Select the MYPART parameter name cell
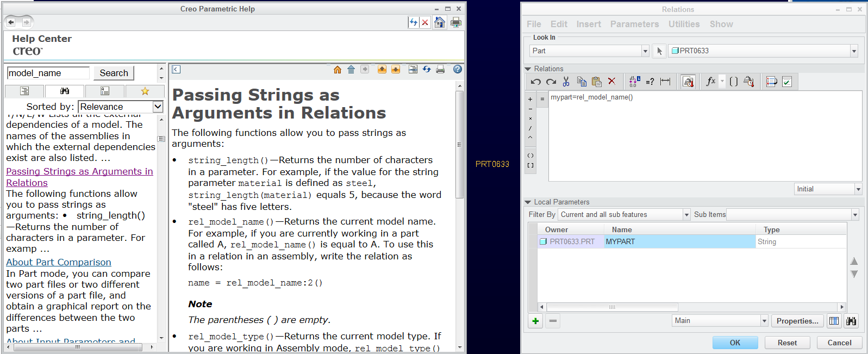The height and width of the screenshot is (354, 868). point(679,241)
